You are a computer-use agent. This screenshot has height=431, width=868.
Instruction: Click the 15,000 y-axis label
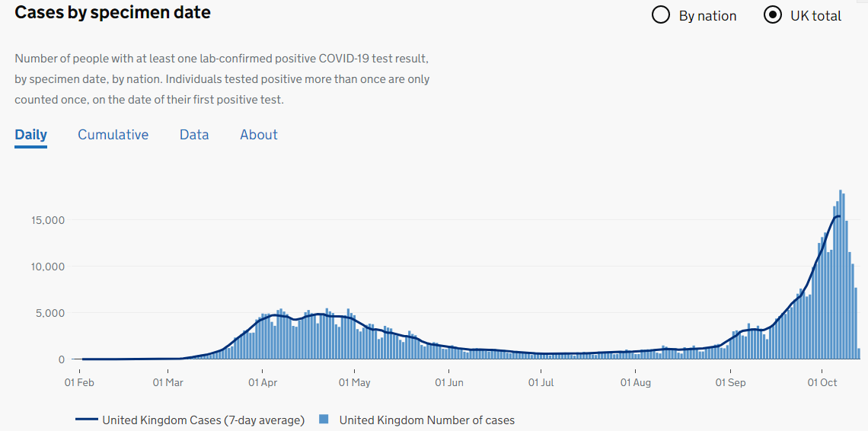[x=47, y=220]
